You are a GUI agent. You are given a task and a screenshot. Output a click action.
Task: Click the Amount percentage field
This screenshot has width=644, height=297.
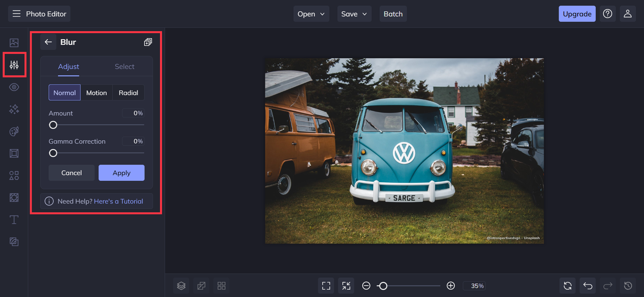click(x=133, y=114)
